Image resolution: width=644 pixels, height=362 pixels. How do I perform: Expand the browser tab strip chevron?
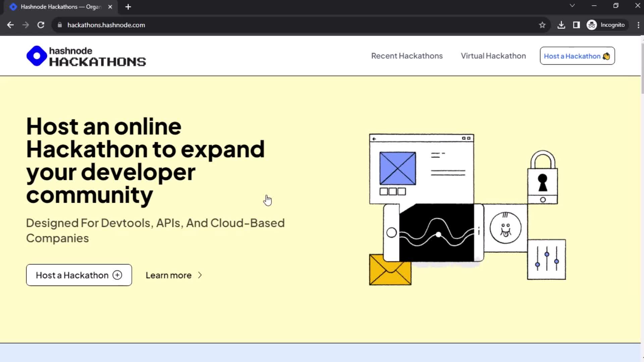click(572, 6)
